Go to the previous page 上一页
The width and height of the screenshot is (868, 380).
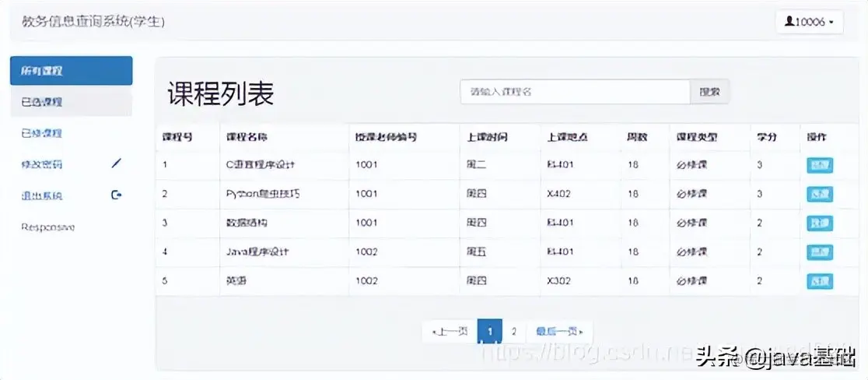pyautogui.click(x=450, y=331)
